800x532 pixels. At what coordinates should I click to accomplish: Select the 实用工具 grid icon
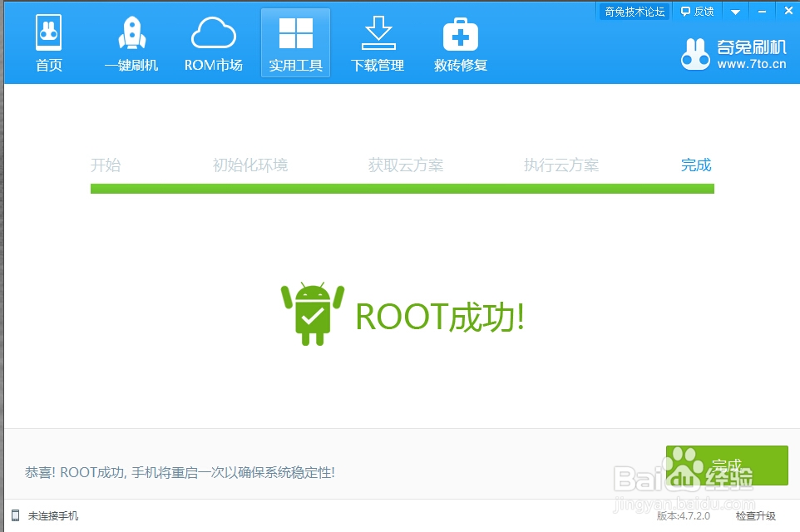click(295, 32)
